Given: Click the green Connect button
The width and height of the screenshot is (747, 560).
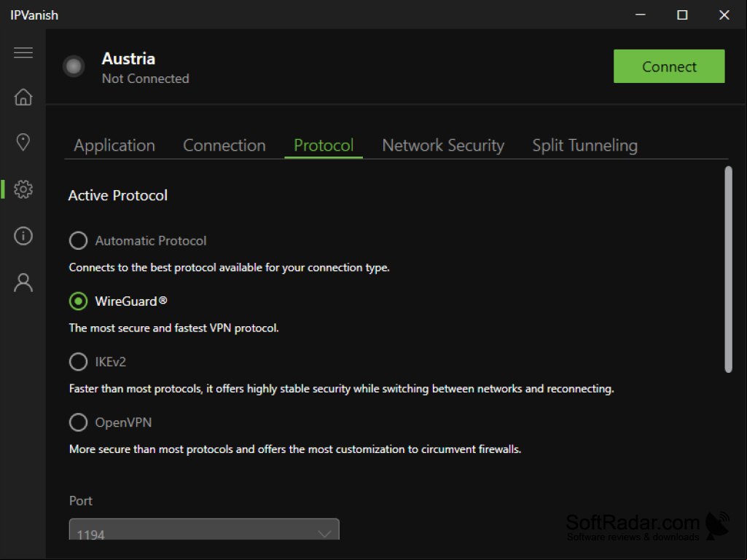Looking at the screenshot, I should (x=669, y=66).
